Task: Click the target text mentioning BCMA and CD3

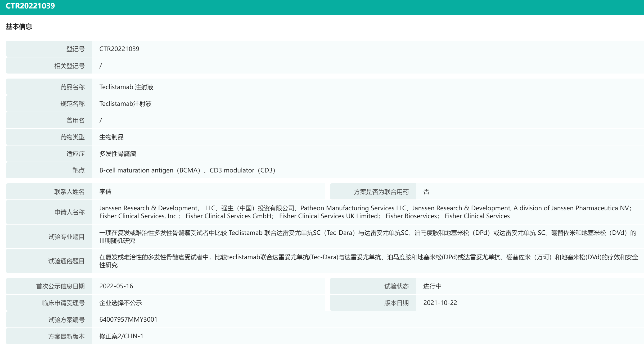Action: click(x=187, y=170)
